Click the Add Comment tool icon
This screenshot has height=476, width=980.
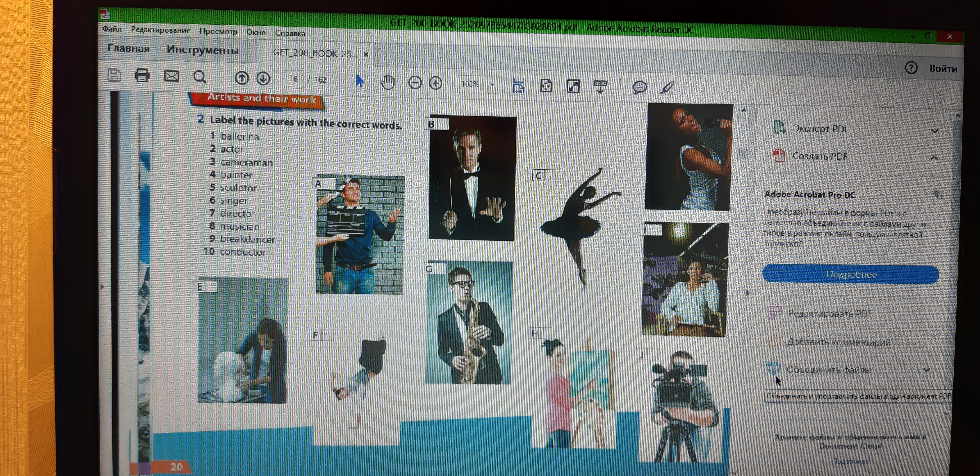(x=774, y=341)
